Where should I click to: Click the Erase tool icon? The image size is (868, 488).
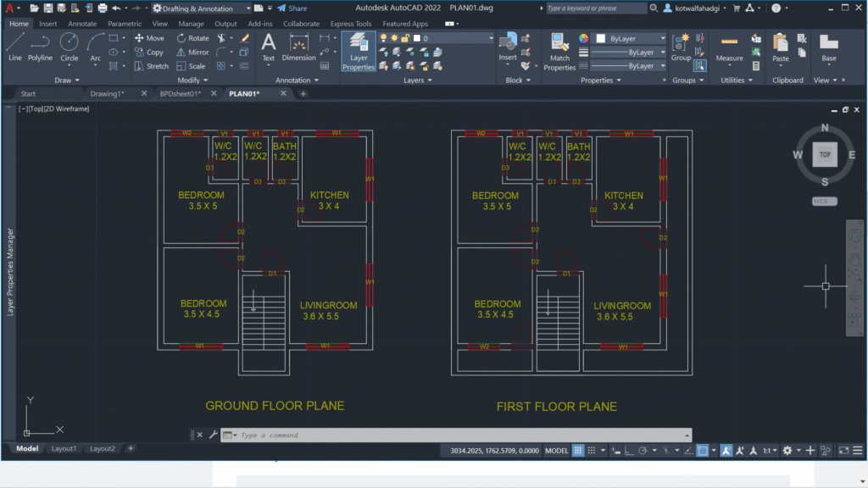coord(244,38)
